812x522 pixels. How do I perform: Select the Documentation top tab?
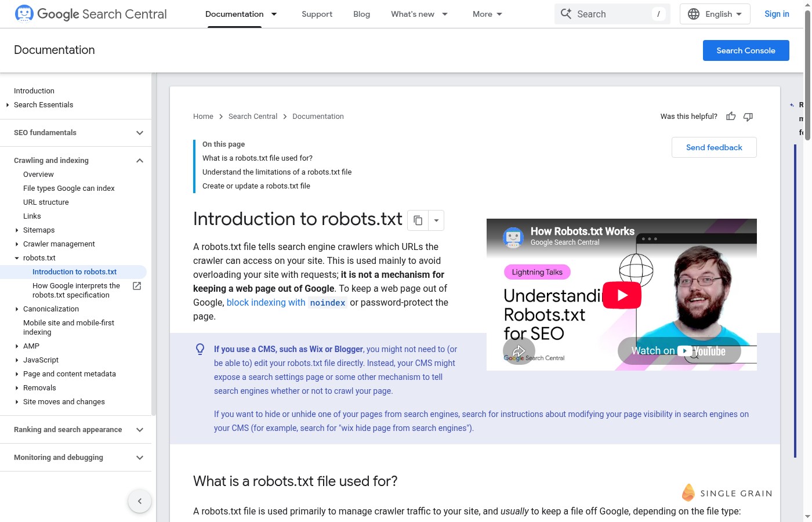click(234, 14)
